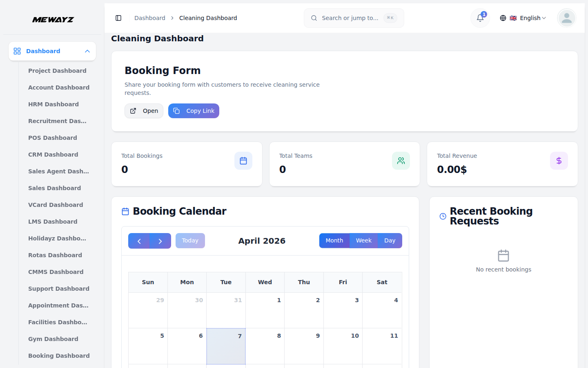Go to previous month in calendar
The image size is (588, 368).
pos(139,241)
